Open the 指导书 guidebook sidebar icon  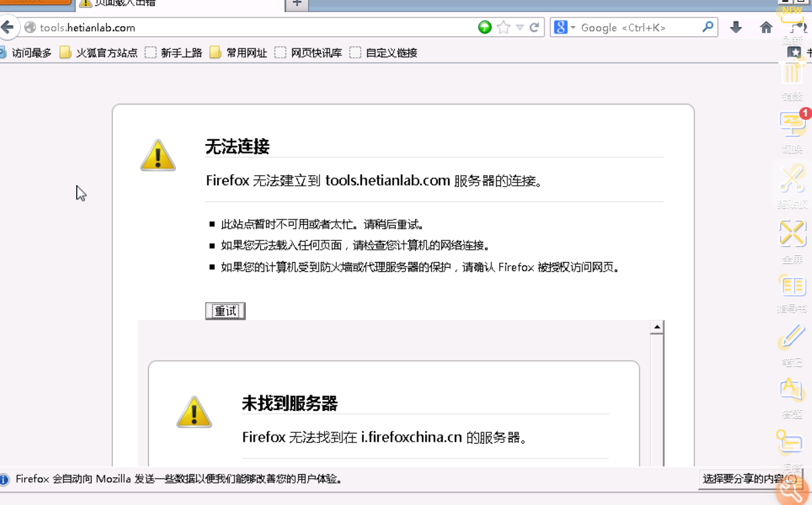tap(792, 294)
